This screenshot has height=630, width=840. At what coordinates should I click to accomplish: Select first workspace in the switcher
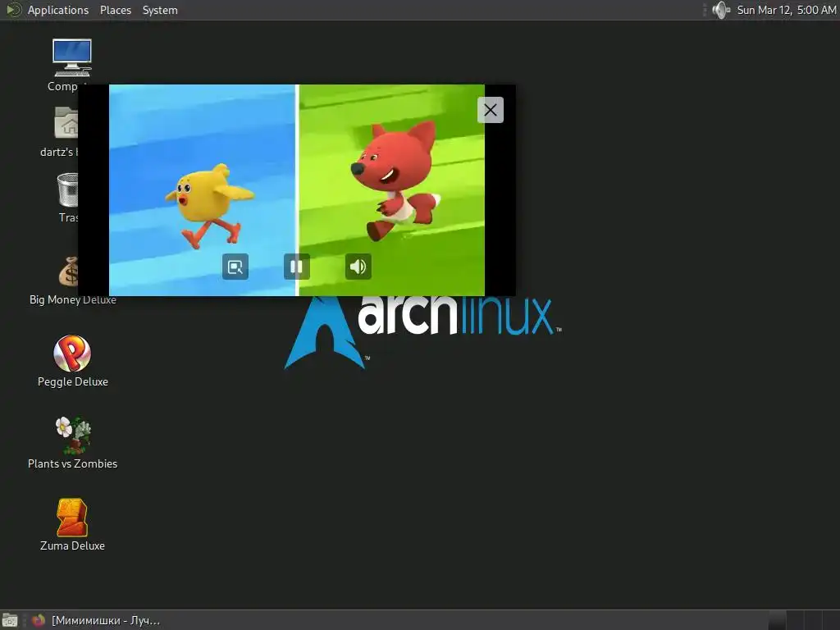pos(777,620)
